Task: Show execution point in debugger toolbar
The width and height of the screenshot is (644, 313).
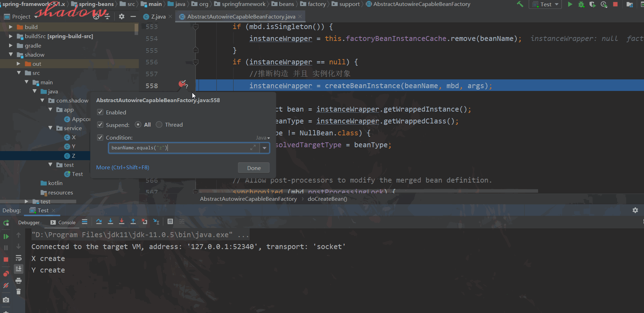Action: pyautogui.click(x=85, y=221)
